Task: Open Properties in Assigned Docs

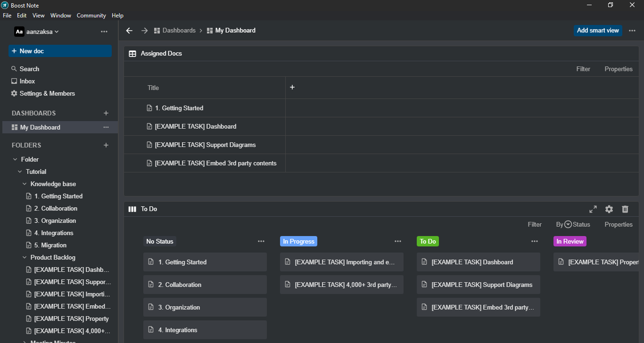Action: 619,69
